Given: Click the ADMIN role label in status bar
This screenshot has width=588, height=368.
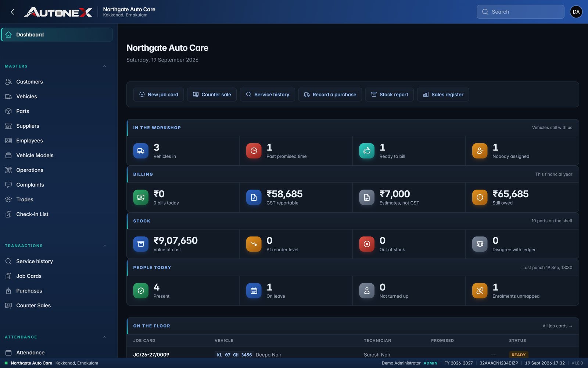Looking at the screenshot, I should 430,363.
